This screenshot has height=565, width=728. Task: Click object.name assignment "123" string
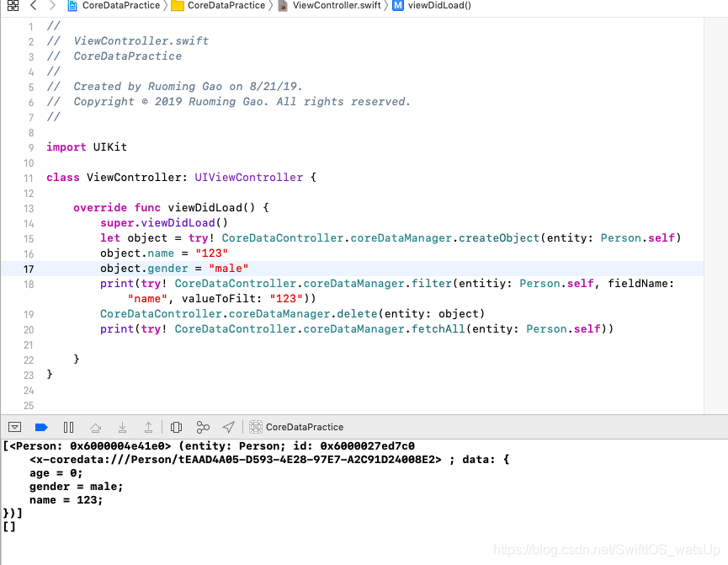coord(211,253)
